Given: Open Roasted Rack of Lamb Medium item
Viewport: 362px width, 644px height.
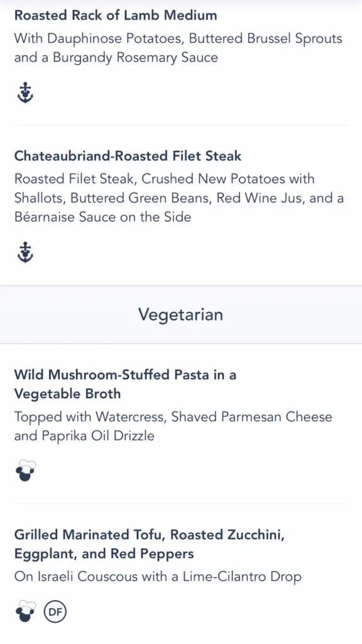Looking at the screenshot, I should [x=116, y=15].
